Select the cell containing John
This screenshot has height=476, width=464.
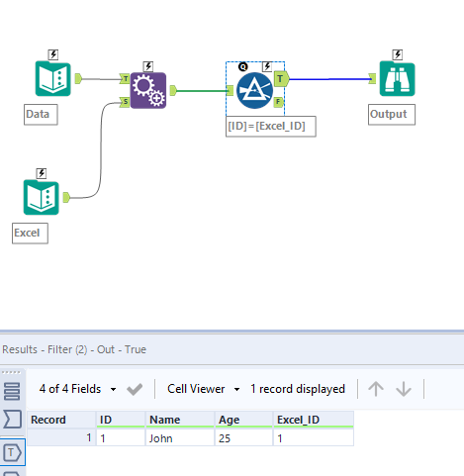pos(180,438)
